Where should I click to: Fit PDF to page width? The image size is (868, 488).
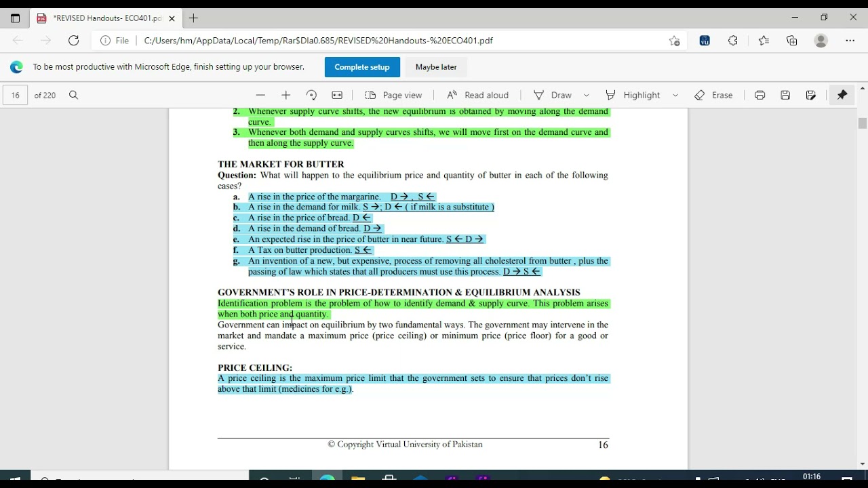[337, 96]
